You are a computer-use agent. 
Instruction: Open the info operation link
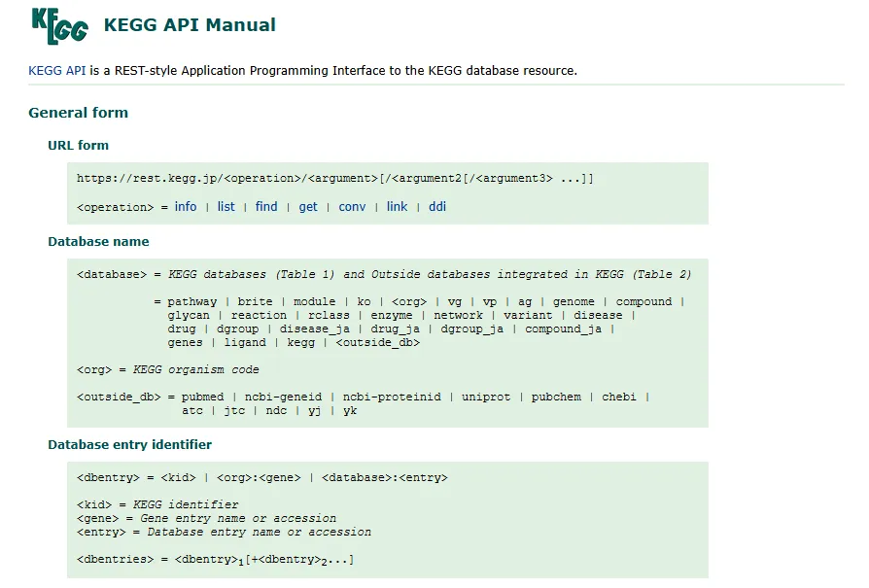186,207
